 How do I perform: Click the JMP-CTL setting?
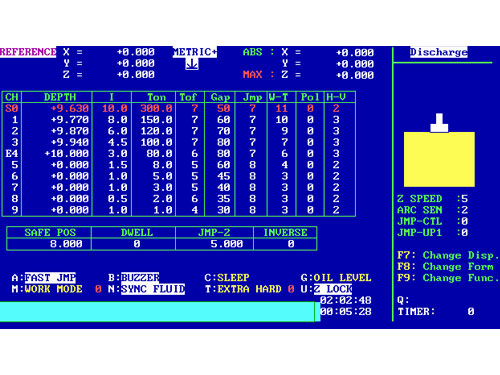click(433, 221)
